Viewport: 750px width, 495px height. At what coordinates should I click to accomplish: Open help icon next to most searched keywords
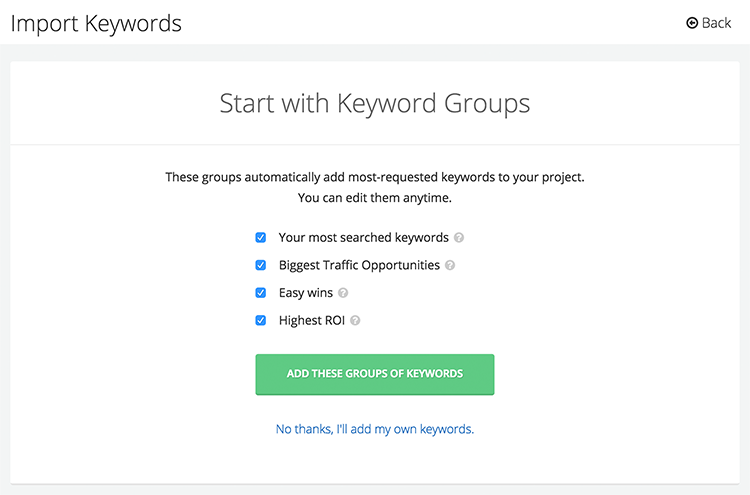tap(459, 238)
